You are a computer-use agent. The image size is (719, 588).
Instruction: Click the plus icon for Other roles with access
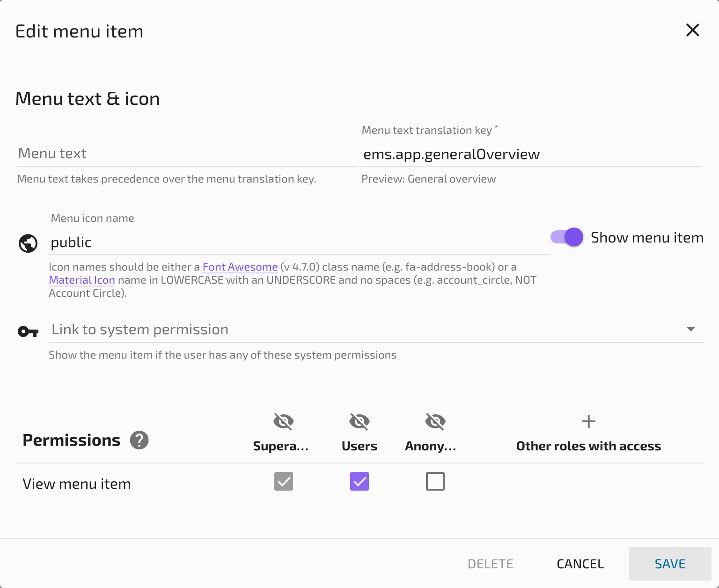pos(588,421)
